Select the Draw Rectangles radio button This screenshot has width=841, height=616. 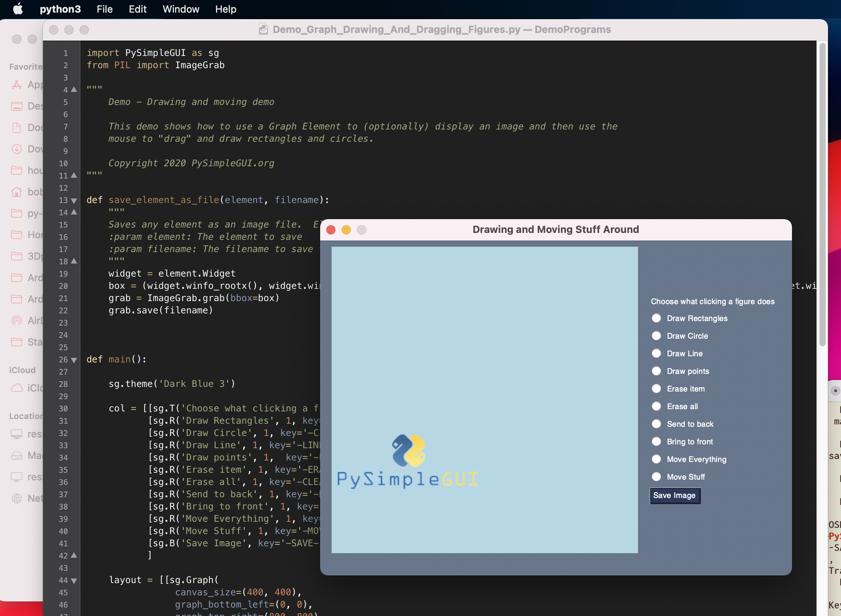pos(656,318)
